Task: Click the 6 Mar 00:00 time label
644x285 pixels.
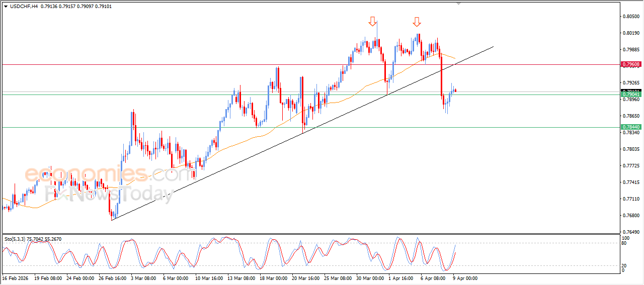Action: click(176, 278)
